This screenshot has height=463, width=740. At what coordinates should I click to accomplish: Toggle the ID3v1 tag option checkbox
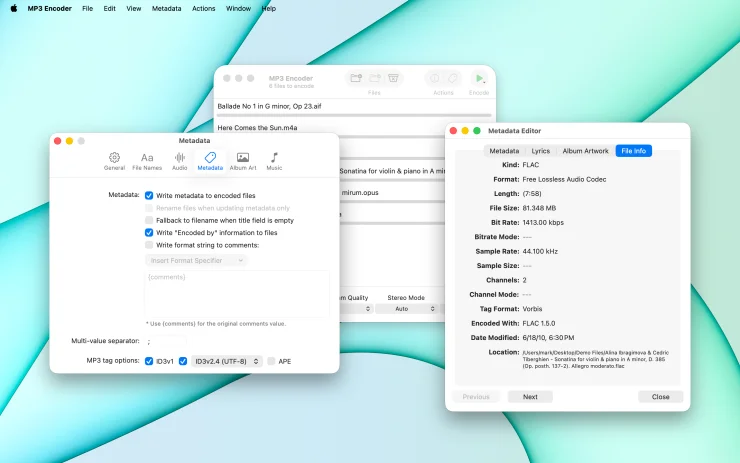[149, 362]
